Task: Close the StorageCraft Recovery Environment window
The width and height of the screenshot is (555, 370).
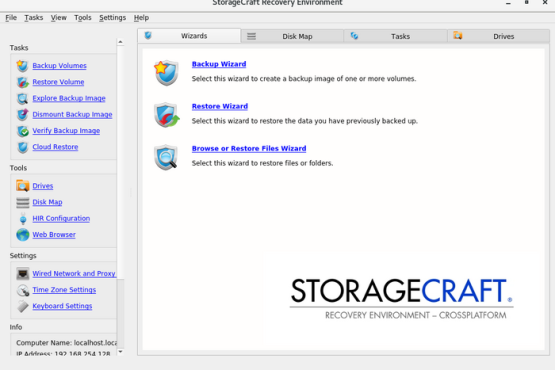Action: [545, 3]
